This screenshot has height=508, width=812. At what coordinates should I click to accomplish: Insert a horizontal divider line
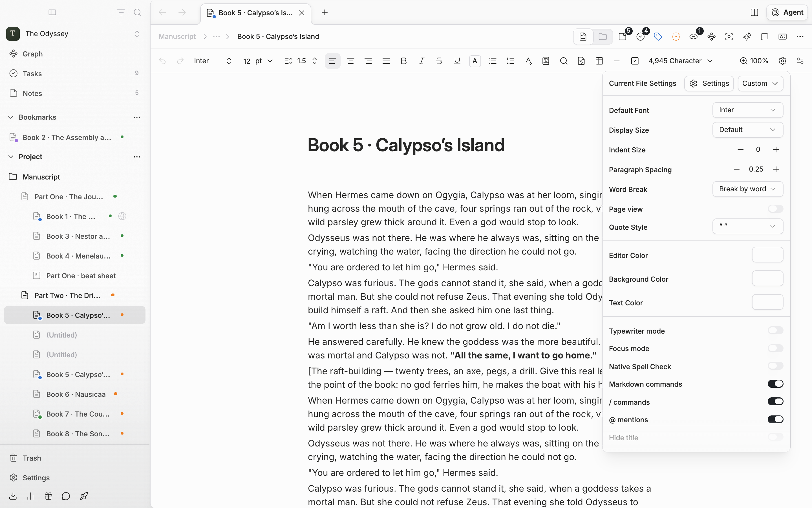[x=617, y=61]
